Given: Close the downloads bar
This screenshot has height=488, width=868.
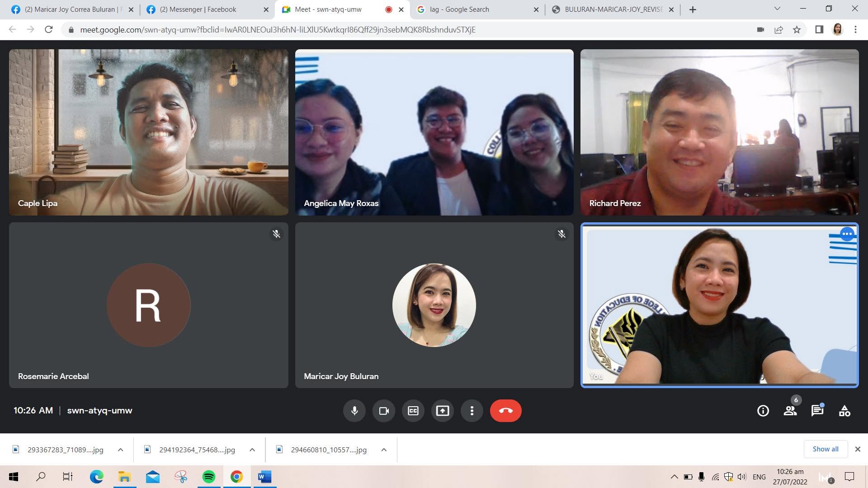Looking at the screenshot, I should tap(858, 449).
